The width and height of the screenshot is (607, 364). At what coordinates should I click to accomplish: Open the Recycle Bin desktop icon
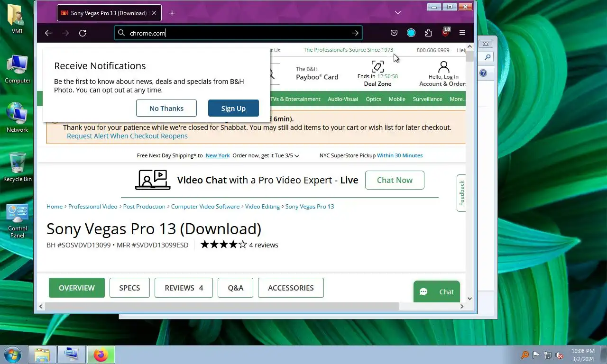click(18, 167)
